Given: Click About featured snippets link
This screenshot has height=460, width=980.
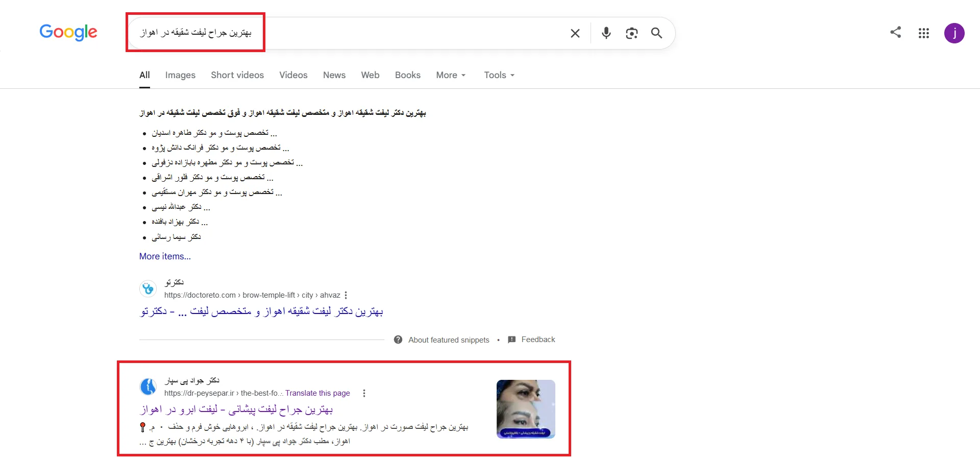Looking at the screenshot, I should 449,340.
